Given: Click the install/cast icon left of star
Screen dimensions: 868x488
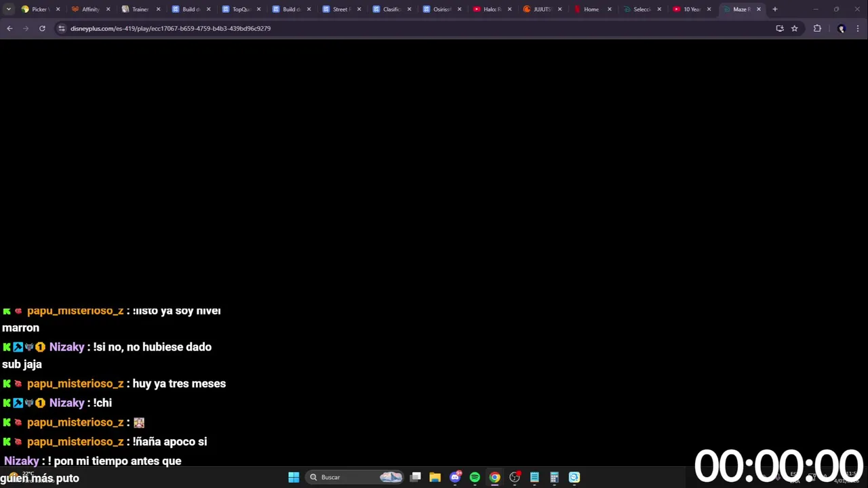Looking at the screenshot, I should click(780, 28).
